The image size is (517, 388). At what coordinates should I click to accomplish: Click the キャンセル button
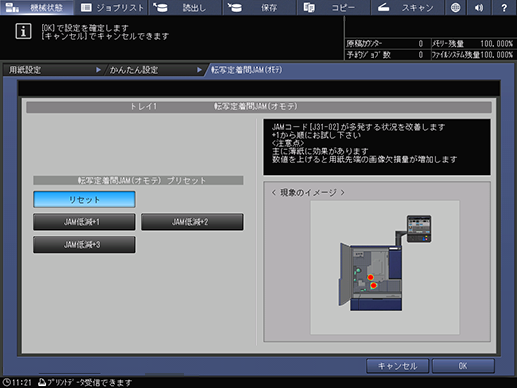397,366
